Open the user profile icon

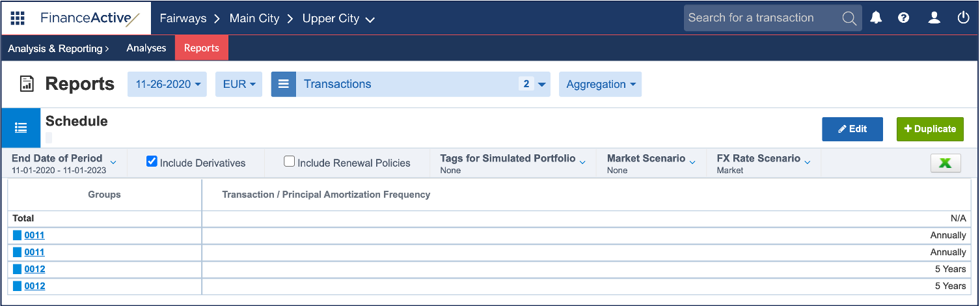tap(934, 18)
